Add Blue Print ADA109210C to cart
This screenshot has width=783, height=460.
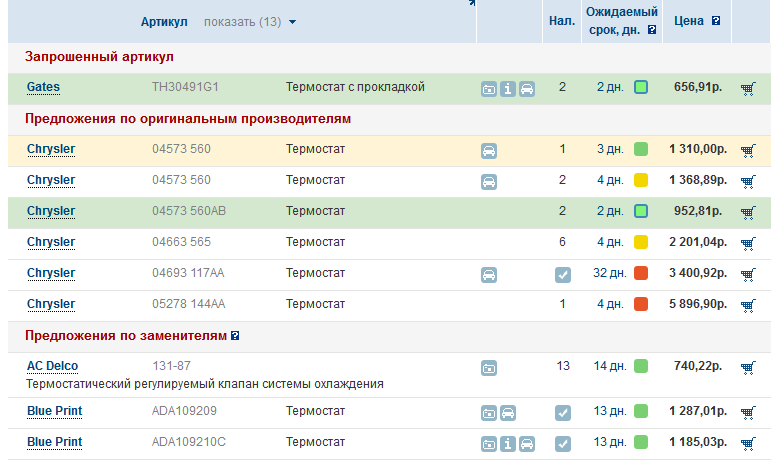click(748, 444)
